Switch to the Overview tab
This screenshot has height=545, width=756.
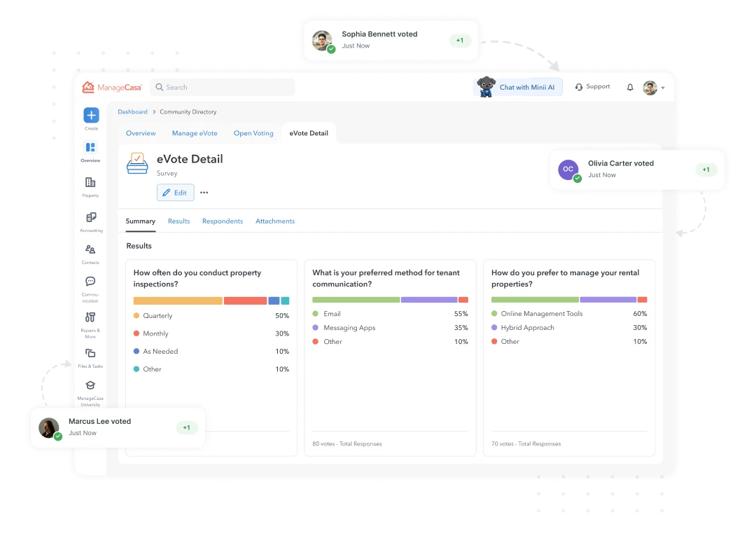[141, 133]
